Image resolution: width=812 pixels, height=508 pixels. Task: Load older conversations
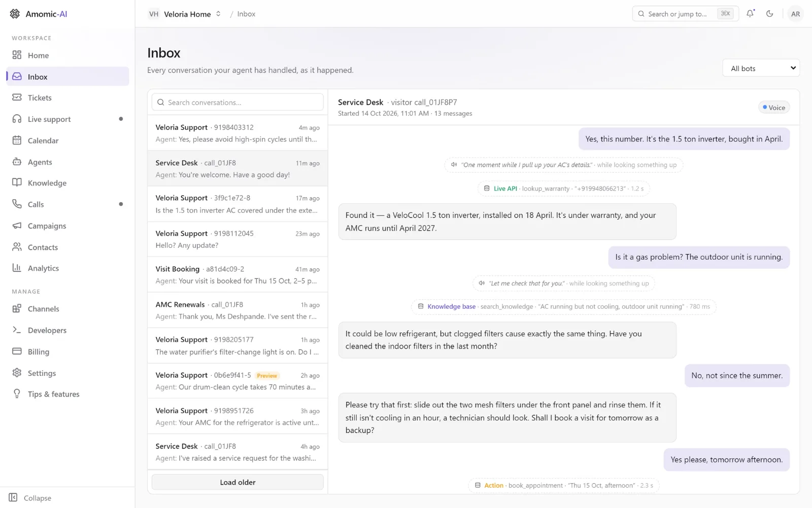(x=238, y=482)
